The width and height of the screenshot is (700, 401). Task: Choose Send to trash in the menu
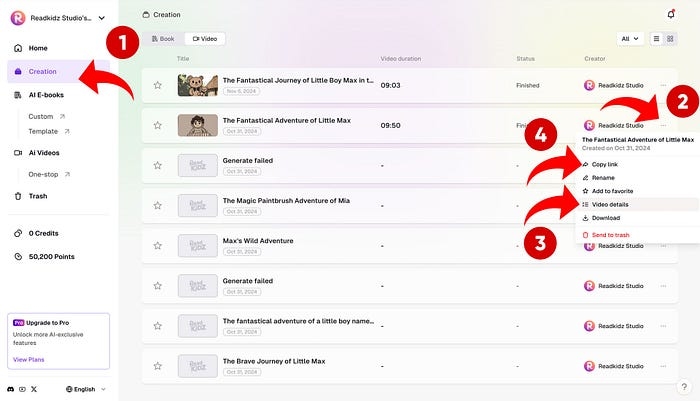point(610,235)
